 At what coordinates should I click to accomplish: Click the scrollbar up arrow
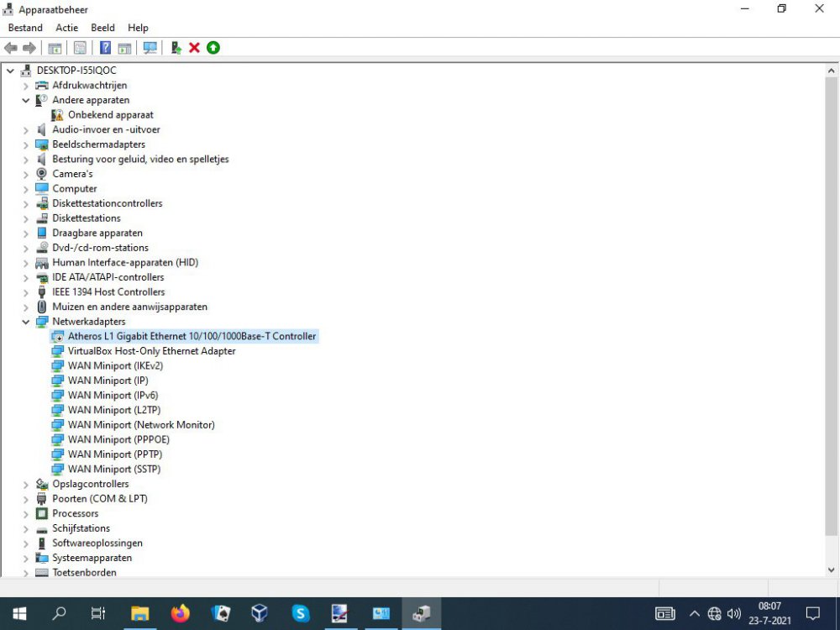tap(831, 71)
